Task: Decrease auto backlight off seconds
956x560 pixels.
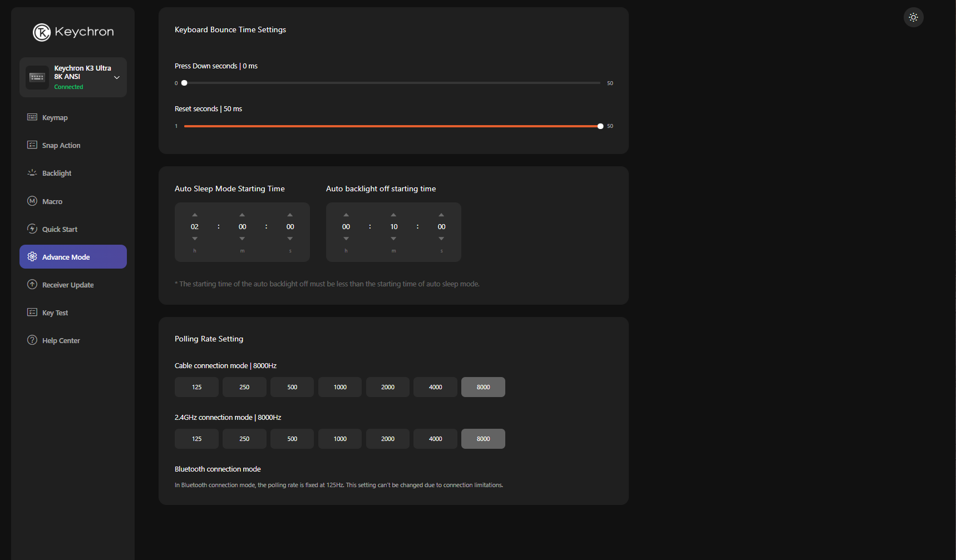Action: click(441, 239)
